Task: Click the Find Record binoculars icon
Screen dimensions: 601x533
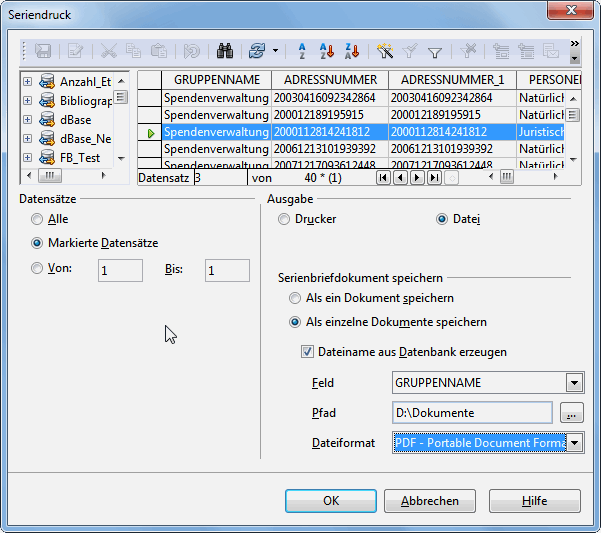Action: pyautogui.click(x=225, y=50)
